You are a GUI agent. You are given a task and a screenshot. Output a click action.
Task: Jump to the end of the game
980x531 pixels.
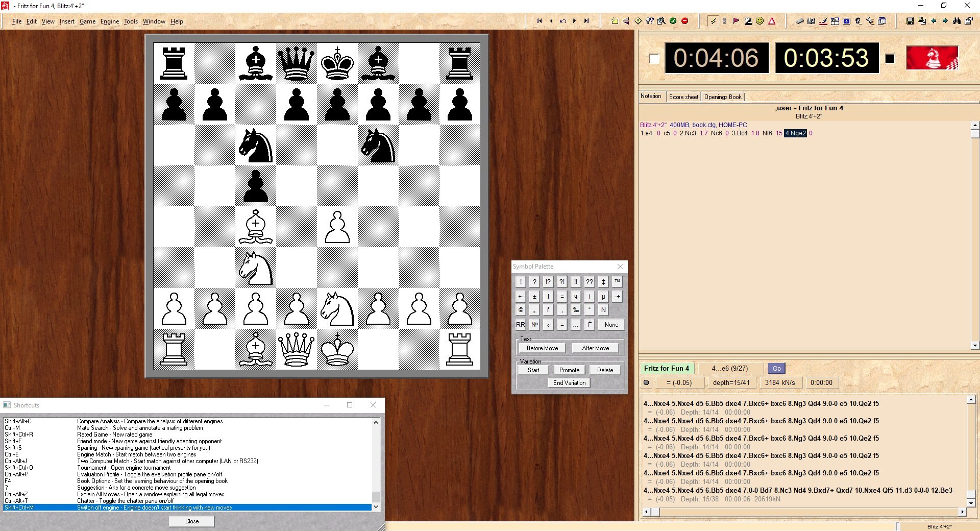[x=586, y=21]
